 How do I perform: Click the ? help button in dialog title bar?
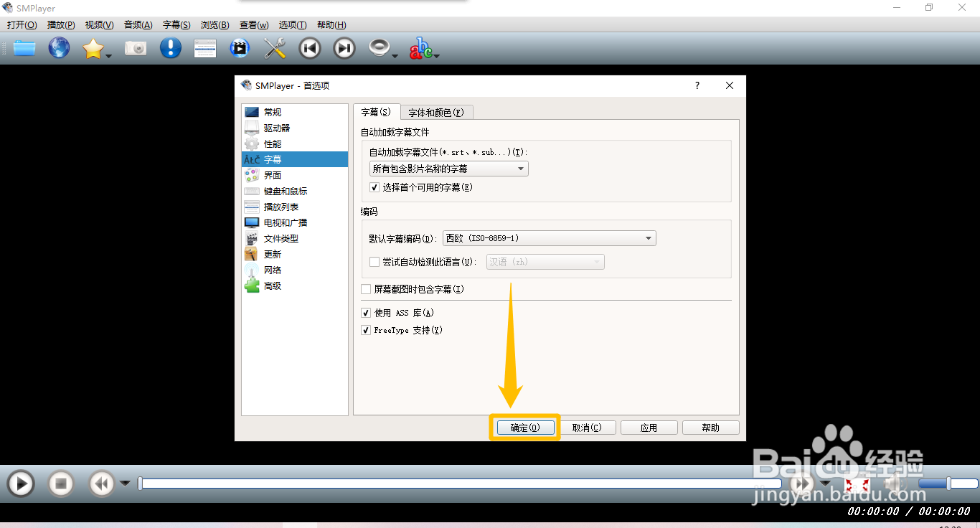pyautogui.click(x=697, y=85)
